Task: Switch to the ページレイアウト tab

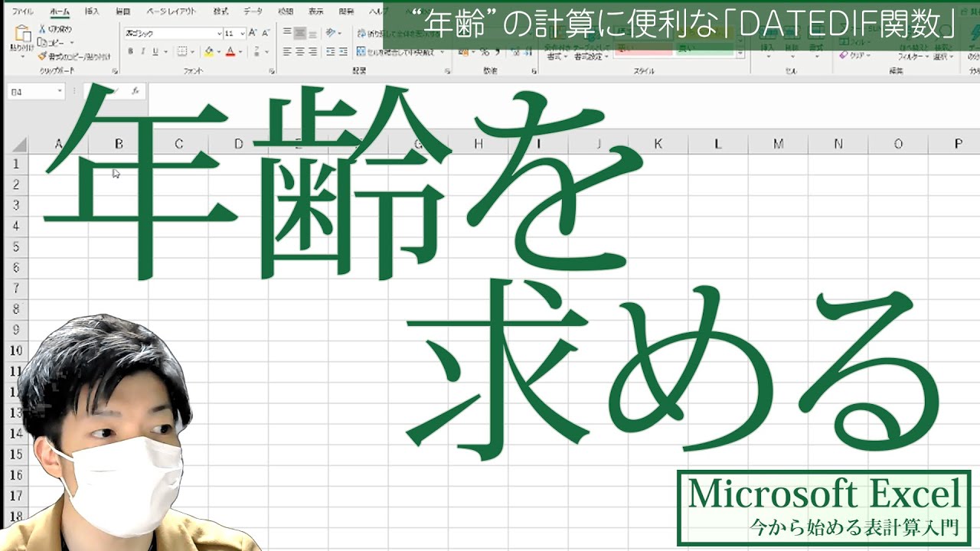Action: [x=171, y=11]
